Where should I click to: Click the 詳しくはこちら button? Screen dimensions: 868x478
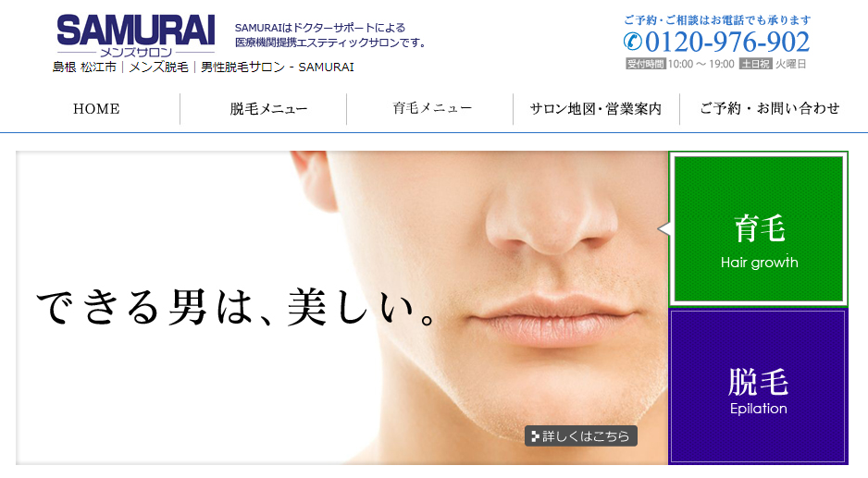pos(581,436)
